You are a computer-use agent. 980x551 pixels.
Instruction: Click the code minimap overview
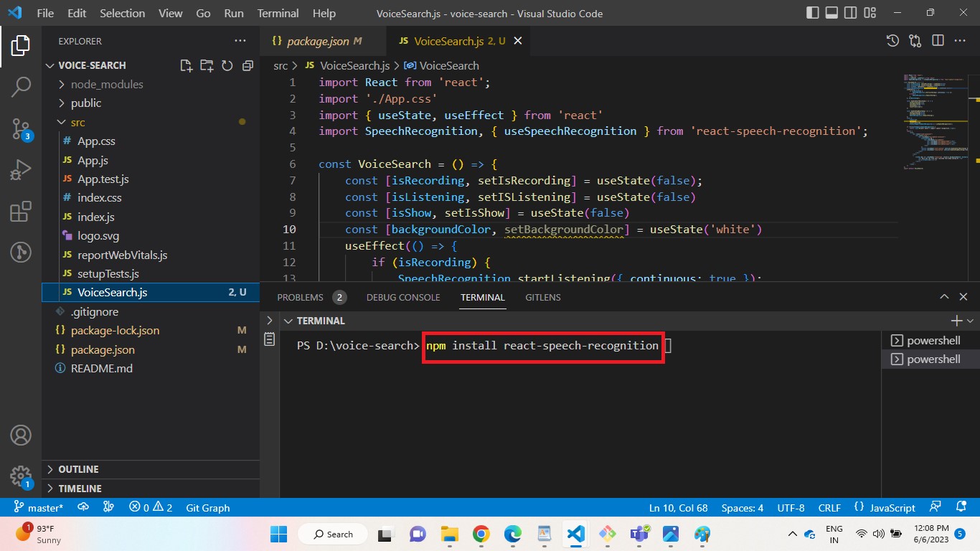(x=935, y=122)
